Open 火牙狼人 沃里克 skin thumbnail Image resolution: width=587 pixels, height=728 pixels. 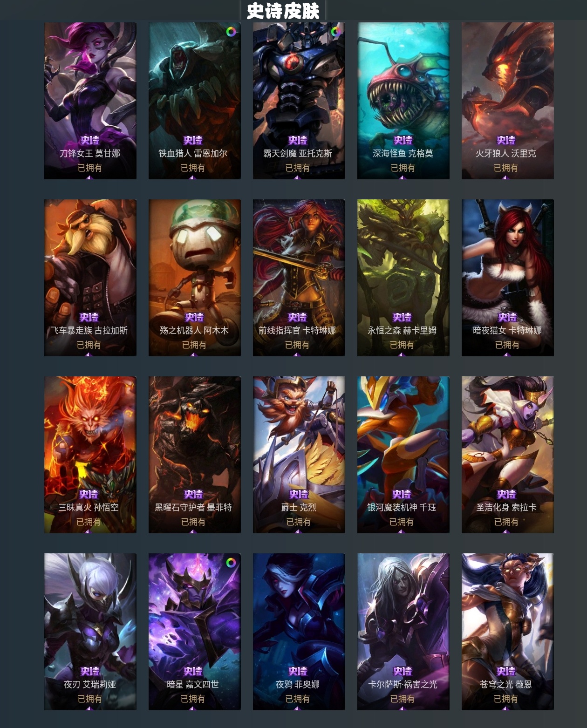[x=508, y=101]
